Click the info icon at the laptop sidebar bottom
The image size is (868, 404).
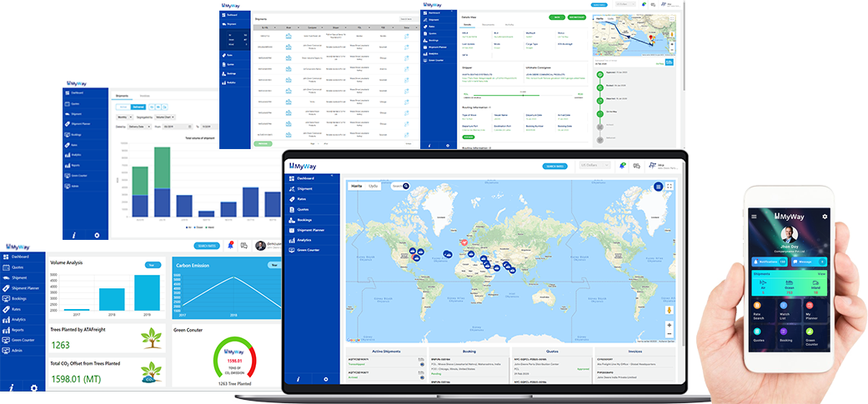coord(296,379)
